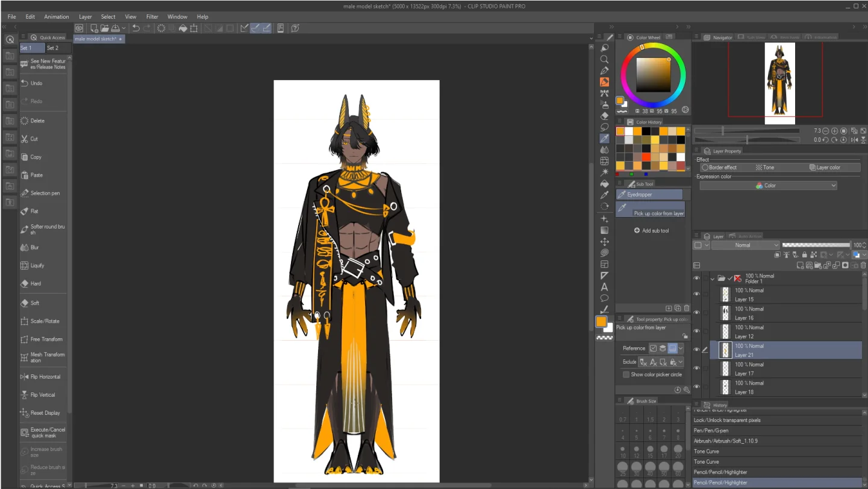Click the main orange drawing color swatch
Image resolution: width=868 pixels, height=489 pixels.
click(601, 322)
